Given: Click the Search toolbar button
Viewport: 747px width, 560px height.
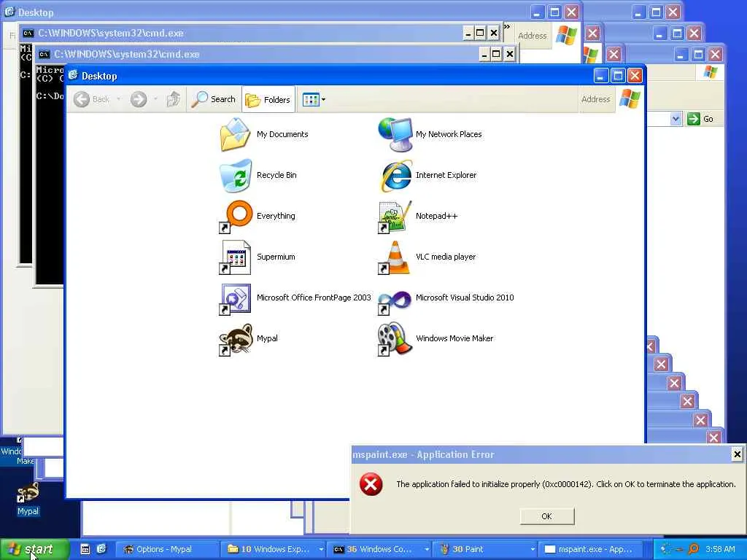Looking at the screenshot, I should pos(214,99).
